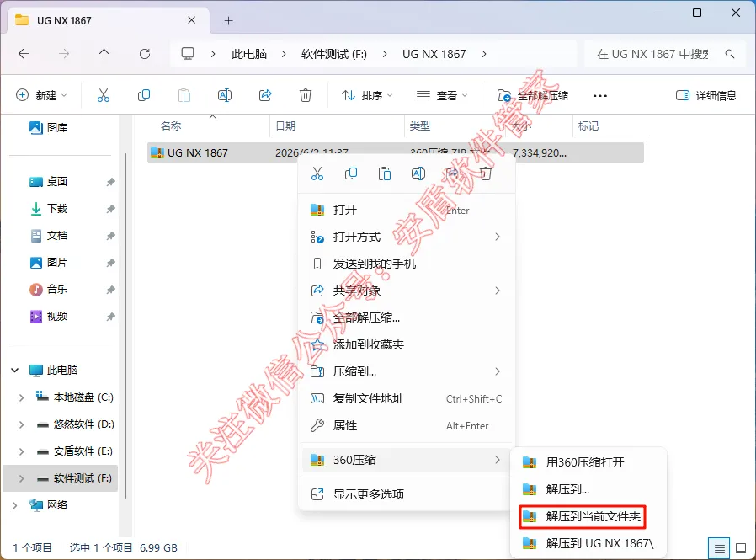Viewport: 756px width, 560px height.
Task: Refresh the current folder
Action: point(145,54)
